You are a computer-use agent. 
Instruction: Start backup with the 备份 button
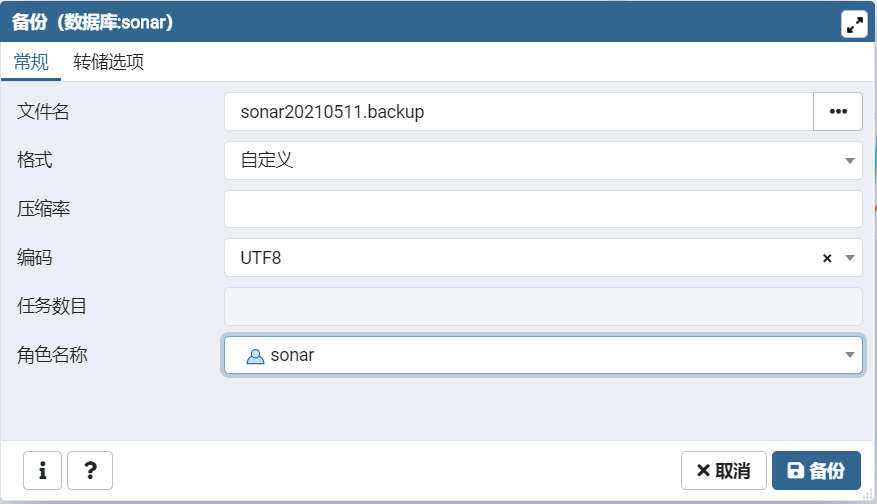point(816,470)
